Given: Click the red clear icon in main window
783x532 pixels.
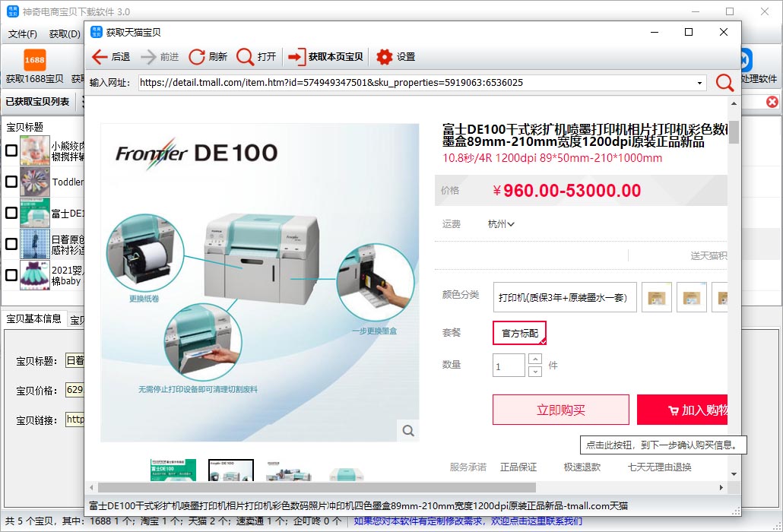Looking at the screenshot, I should (x=772, y=102).
